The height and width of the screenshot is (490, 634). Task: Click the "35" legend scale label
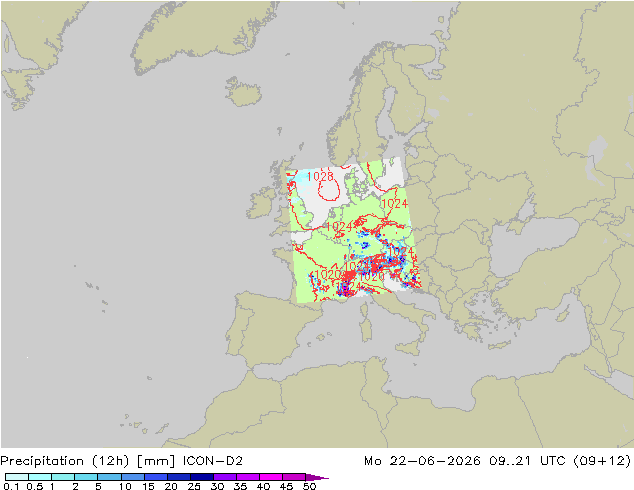tap(240, 486)
